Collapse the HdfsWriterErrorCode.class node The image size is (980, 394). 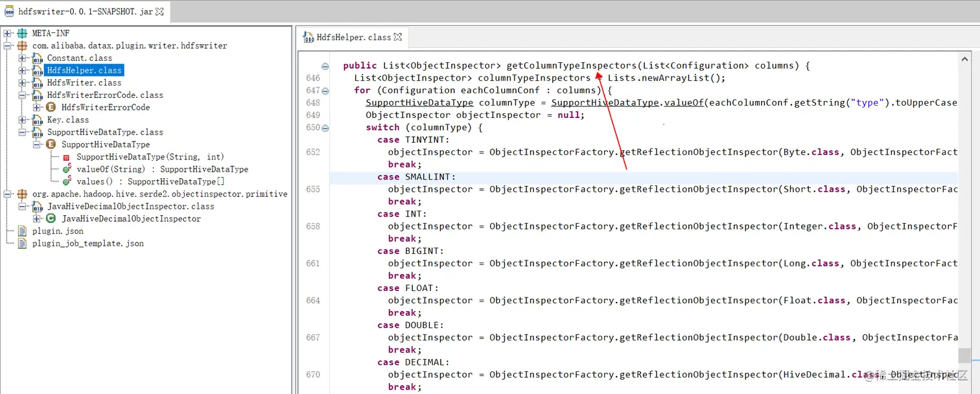pyautogui.click(x=22, y=95)
